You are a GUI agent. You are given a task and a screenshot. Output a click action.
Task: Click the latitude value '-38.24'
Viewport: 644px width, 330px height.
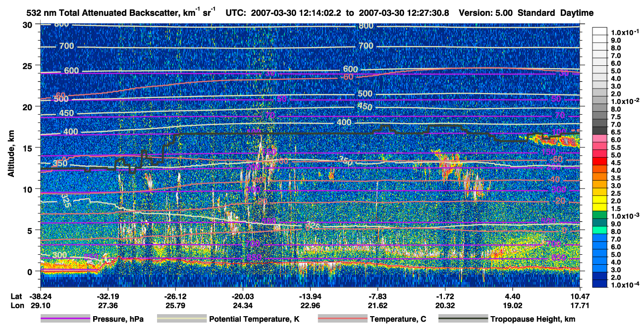coord(40,296)
